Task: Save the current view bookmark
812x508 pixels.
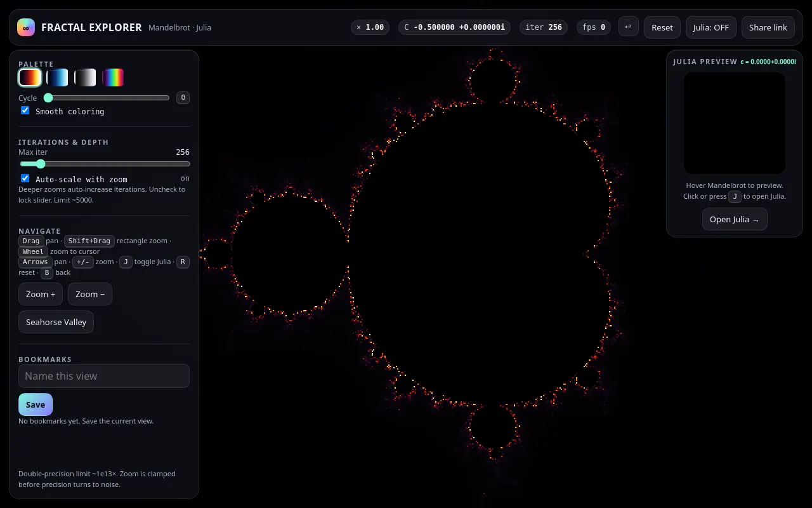Action: tap(36, 404)
